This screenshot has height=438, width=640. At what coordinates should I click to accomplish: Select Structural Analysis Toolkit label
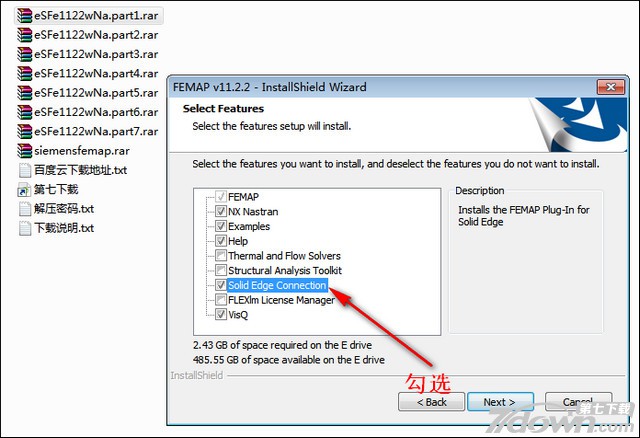point(285,271)
